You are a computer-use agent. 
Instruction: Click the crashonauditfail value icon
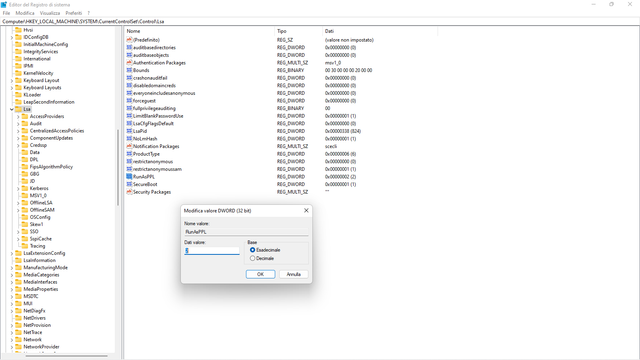pyautogui.click(x=129, y=78)
